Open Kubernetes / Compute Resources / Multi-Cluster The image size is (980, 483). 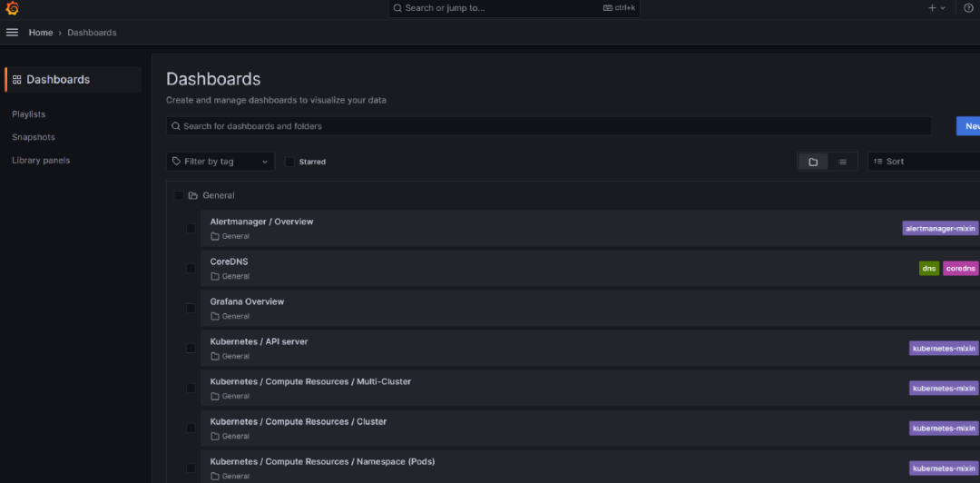(x=310, y=381)
